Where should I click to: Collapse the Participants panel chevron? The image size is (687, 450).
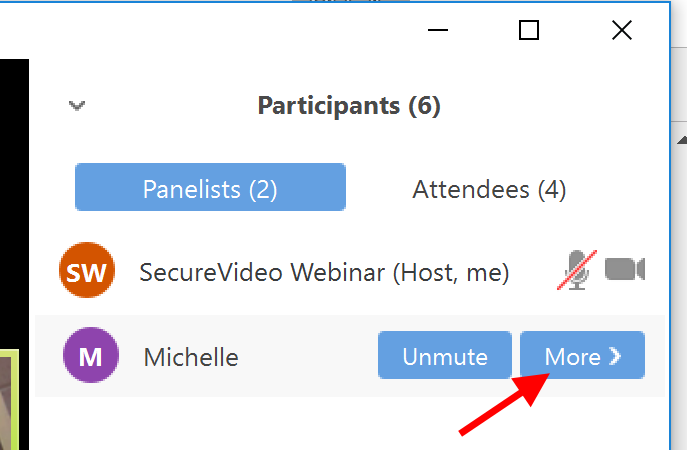[x=76, y=105]
